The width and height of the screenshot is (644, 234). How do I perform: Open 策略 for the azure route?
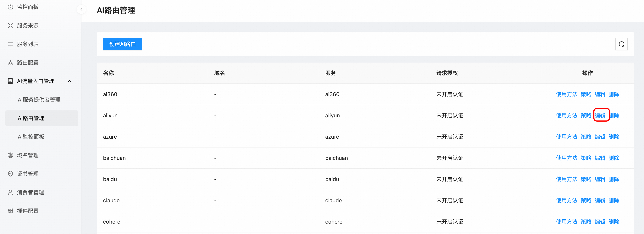point(586,137)
